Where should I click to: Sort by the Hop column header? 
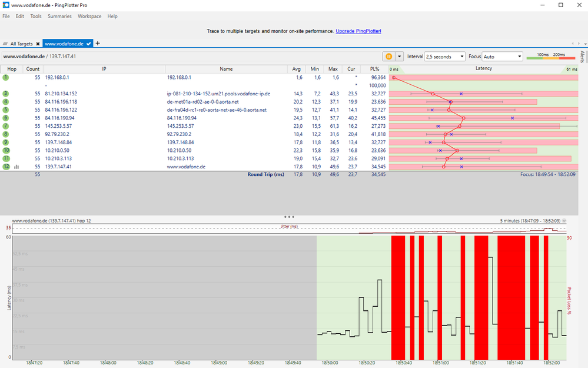12,69
